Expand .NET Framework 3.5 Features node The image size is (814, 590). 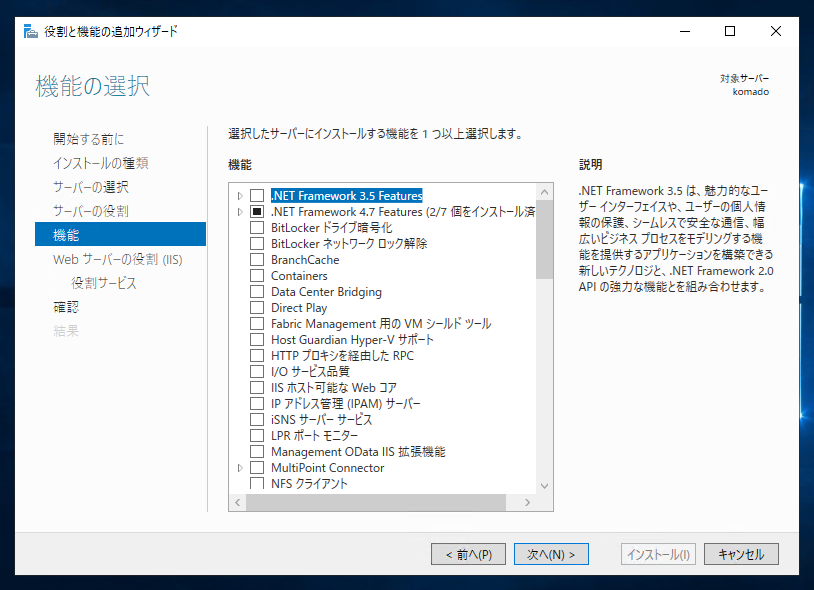click(x=240, y=196)
